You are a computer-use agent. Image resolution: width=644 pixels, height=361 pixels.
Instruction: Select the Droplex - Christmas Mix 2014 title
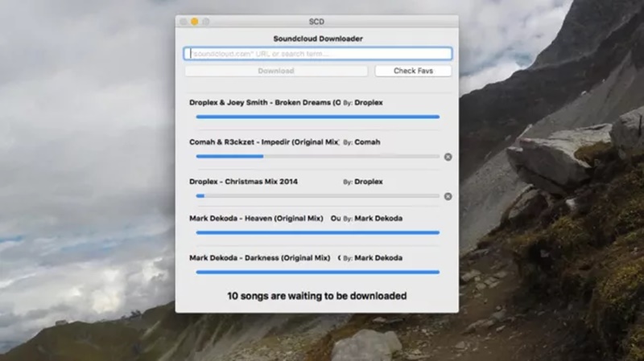pos(243,182)
